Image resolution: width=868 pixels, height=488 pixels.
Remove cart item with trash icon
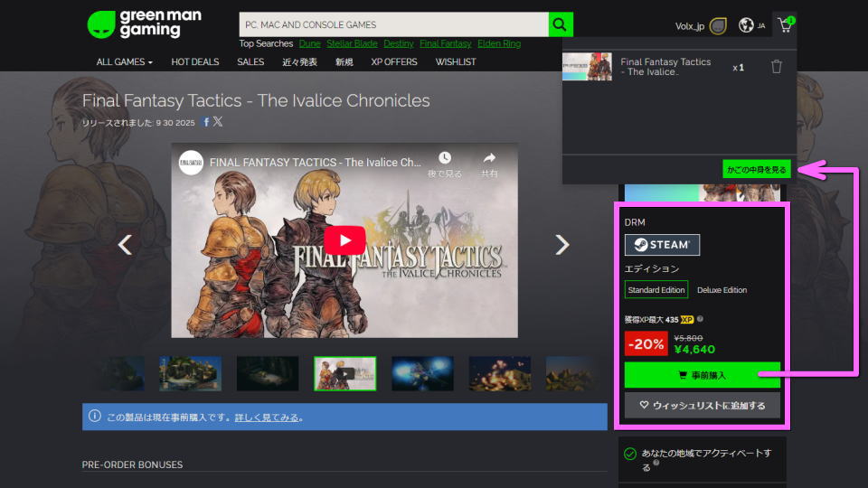click(x=776, y=67)
